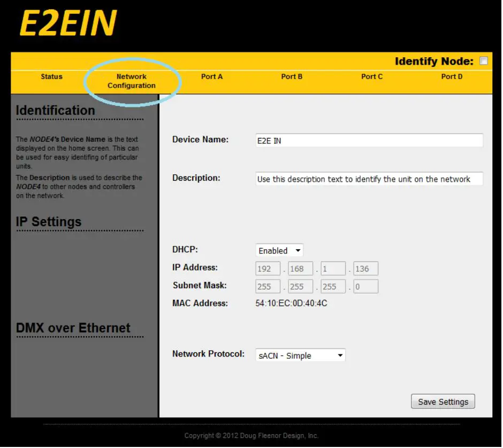Click the last Subnet Mask octet field
This screenshot has width=503, height=448.
coord(365,286)
